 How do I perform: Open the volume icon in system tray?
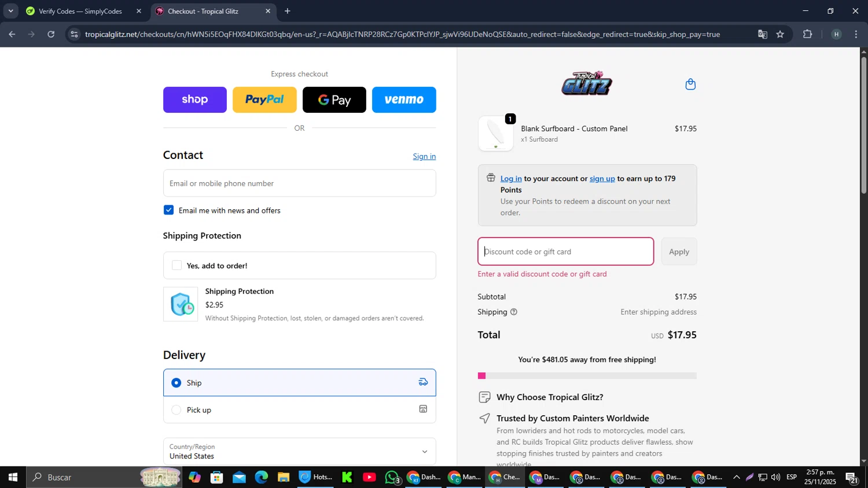775,477
